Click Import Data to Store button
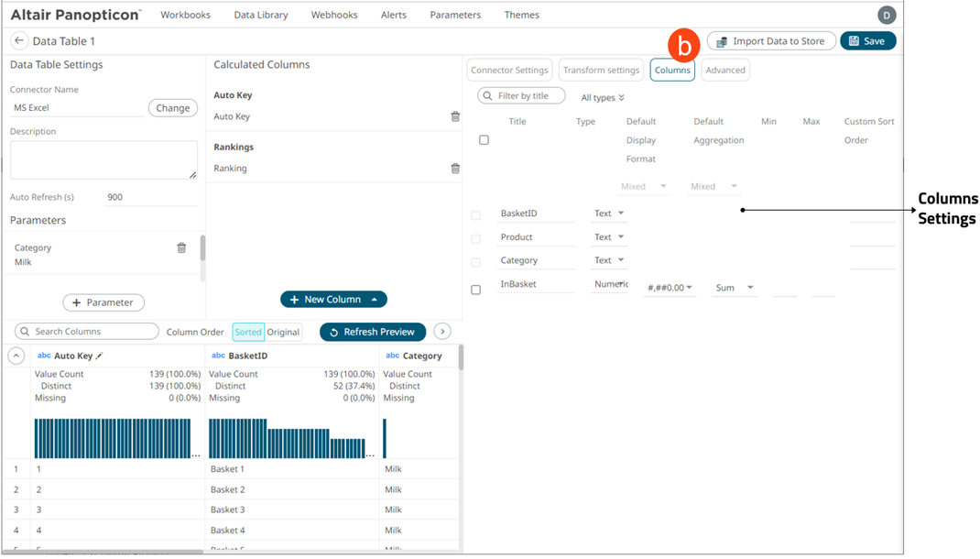 click(770, 41)
